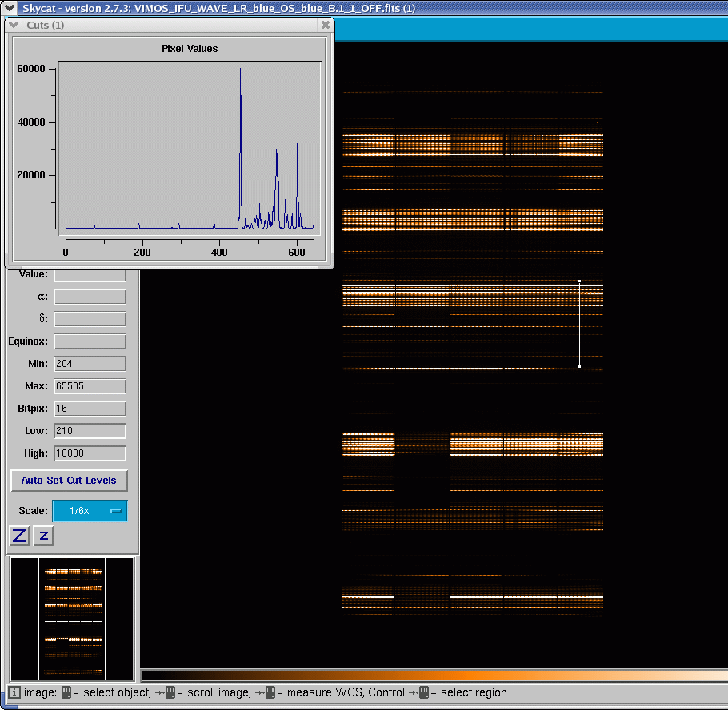
Task: Click the Auto Set Cut Levels button
Action: click(x=69, y=481)
